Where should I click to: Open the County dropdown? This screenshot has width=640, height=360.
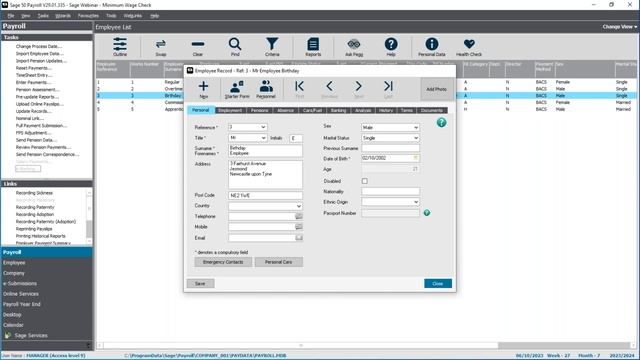point(298,206)
